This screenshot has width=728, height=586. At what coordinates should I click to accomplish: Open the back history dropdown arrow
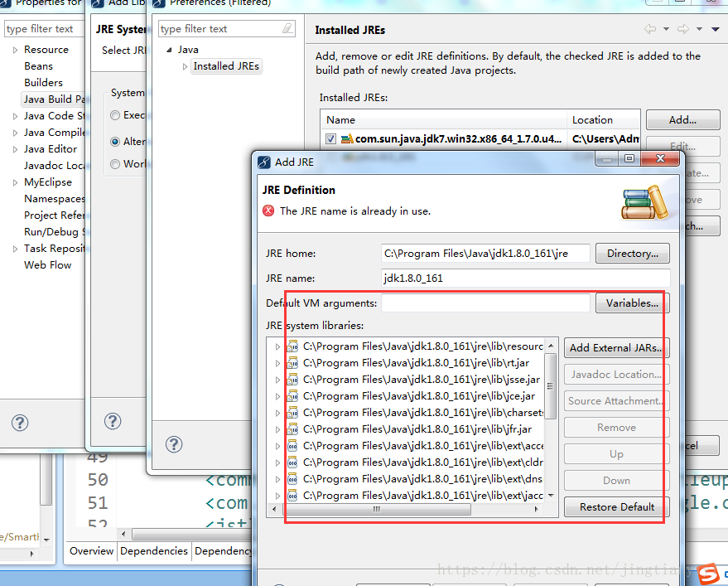(666, 29)
